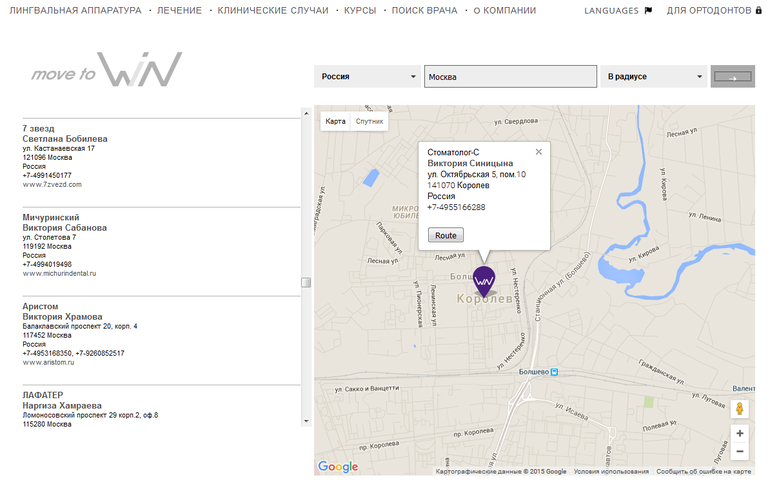Click scroll down arrow of clinic list

click(x=306, y=421)
